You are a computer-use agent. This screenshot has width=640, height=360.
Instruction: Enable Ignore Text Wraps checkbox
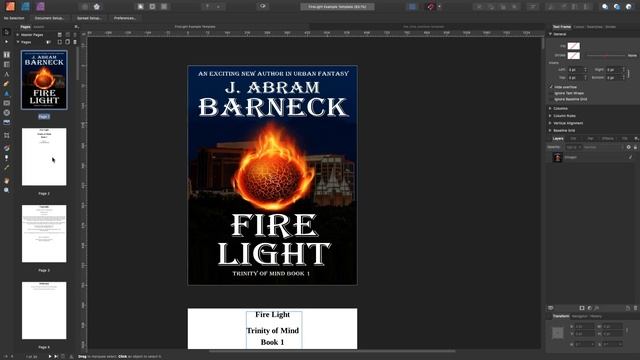point(551,93)
